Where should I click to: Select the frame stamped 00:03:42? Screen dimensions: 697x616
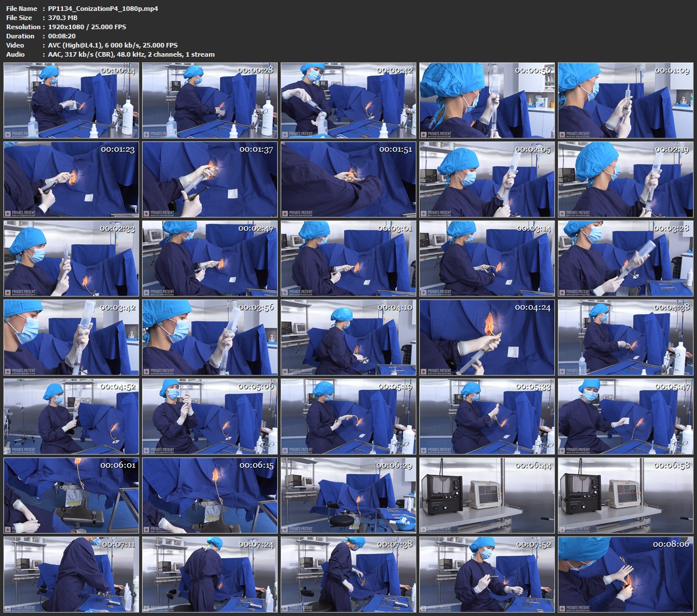pyautogui.click(x=71, y=337)
